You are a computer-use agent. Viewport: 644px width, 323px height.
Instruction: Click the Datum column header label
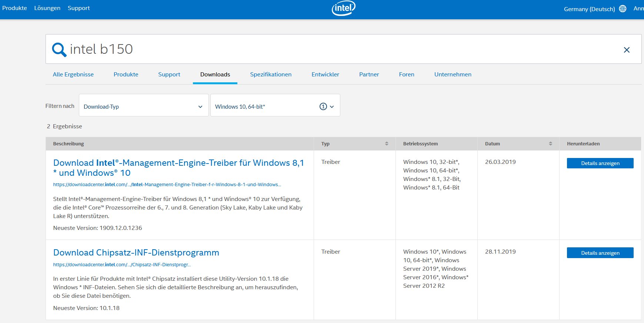[x=492, y=144]
